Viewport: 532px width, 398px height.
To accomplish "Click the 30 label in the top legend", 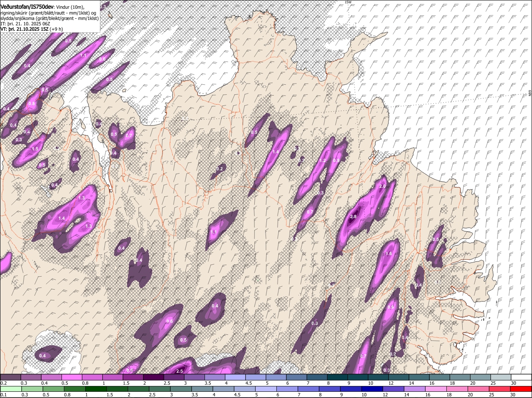I will [513, 383].
